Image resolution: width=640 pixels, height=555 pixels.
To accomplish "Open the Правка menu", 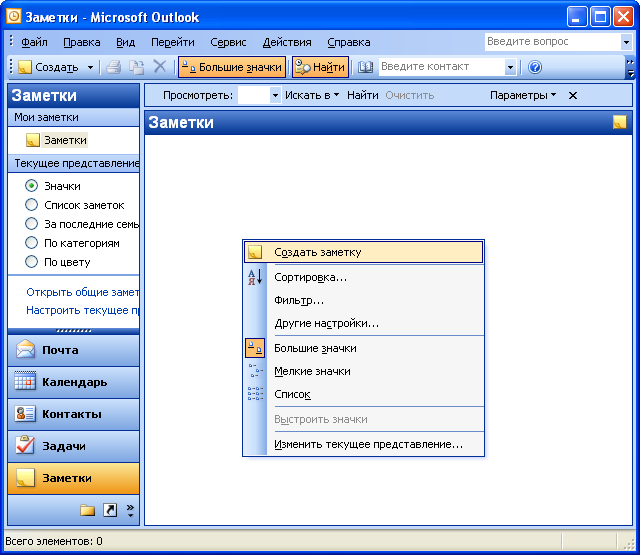I will pyautogui.click(x=82, y=42).
